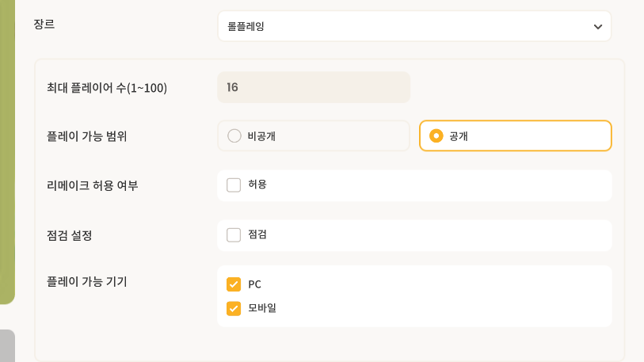644x362 pixels.
Task: Click the 최대 플레이어 수(1~100) label
Action: [107, 88]
